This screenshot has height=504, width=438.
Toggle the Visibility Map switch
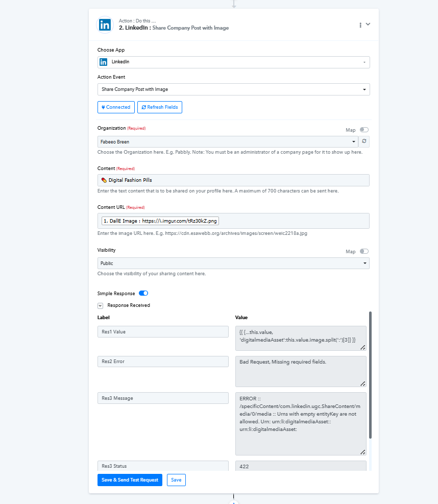pos(364,251)
